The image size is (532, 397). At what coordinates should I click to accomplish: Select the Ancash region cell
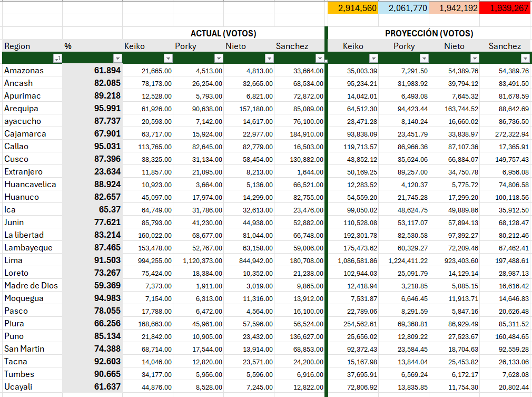pyautogui.click(x=32, y=83)
